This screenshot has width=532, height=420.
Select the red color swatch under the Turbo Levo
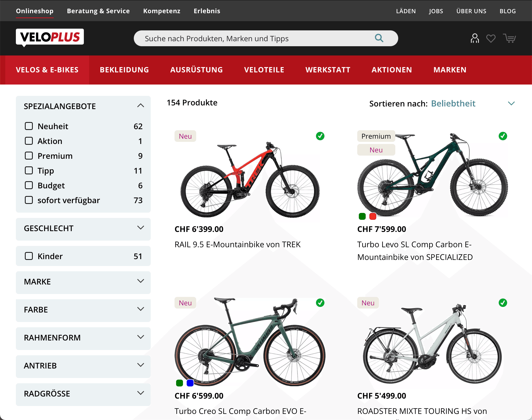point(373,216)
